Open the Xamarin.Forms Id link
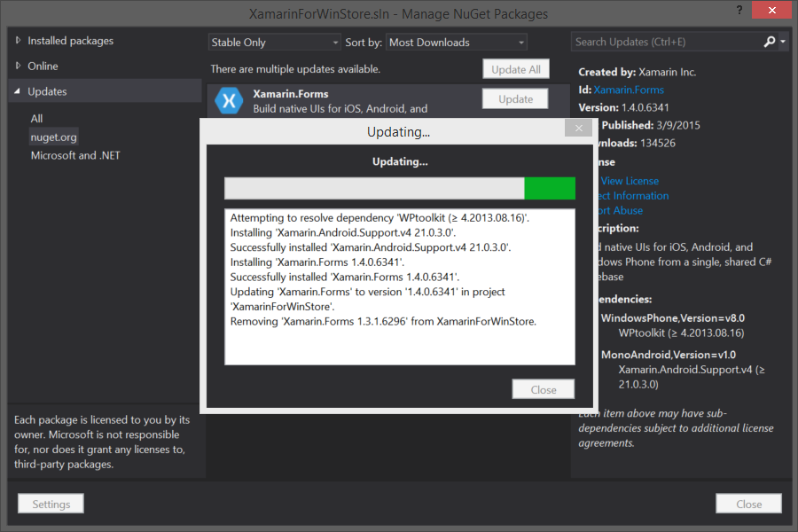 (629, 90)
